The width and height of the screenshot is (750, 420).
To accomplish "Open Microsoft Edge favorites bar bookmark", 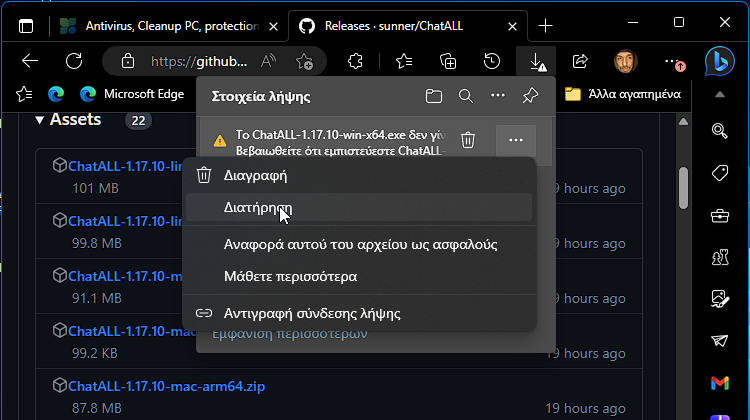I will click(132, 94).
